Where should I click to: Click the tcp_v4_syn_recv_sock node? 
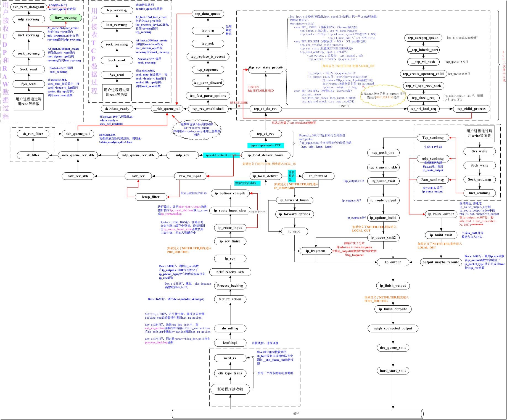click(423, 86)
